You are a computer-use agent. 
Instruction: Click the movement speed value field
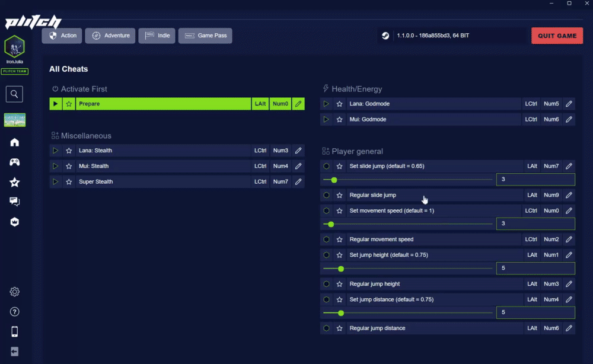click(535, 223)
